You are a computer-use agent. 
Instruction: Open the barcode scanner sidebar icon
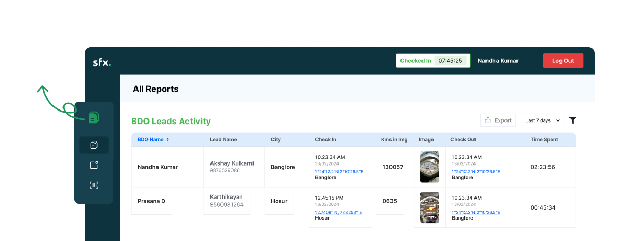click(x=94, y=185)
